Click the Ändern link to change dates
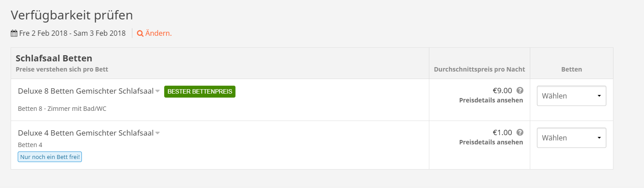Screen dimensions: 644x189 [158, 33]
